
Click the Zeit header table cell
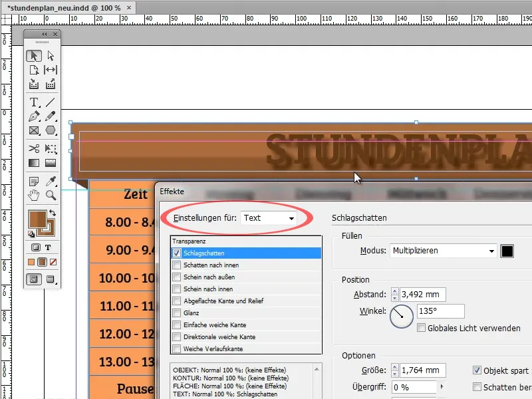click(x=122, y=194)
